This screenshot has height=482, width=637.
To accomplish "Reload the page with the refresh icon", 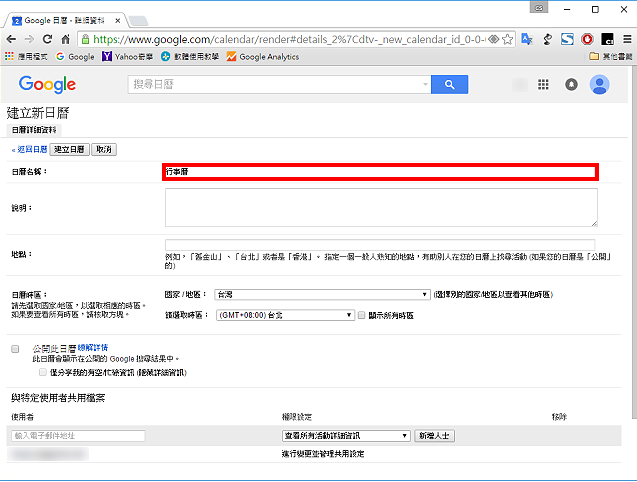I will pyautogui.click(x=48, y=39).
